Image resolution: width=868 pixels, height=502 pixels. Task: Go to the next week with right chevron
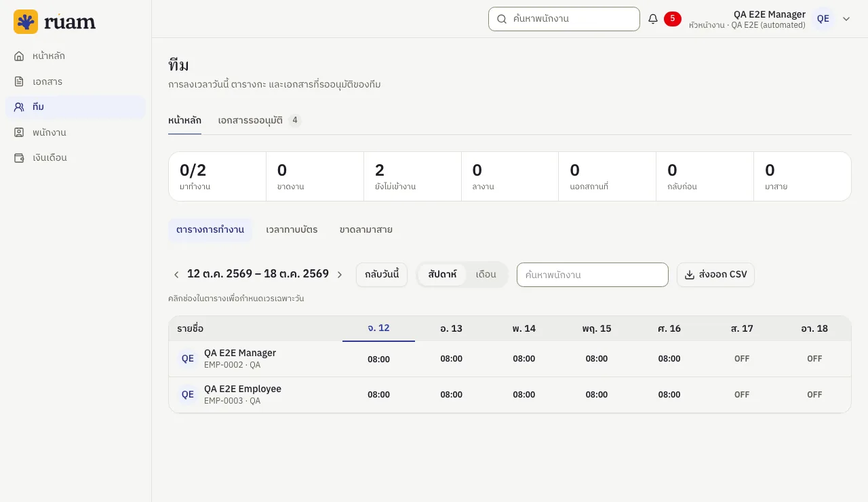point(340,275)
